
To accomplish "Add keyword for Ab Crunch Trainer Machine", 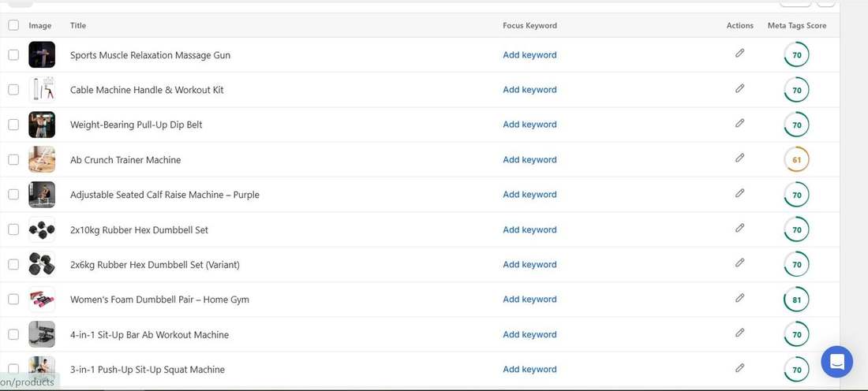I will 529,159.
